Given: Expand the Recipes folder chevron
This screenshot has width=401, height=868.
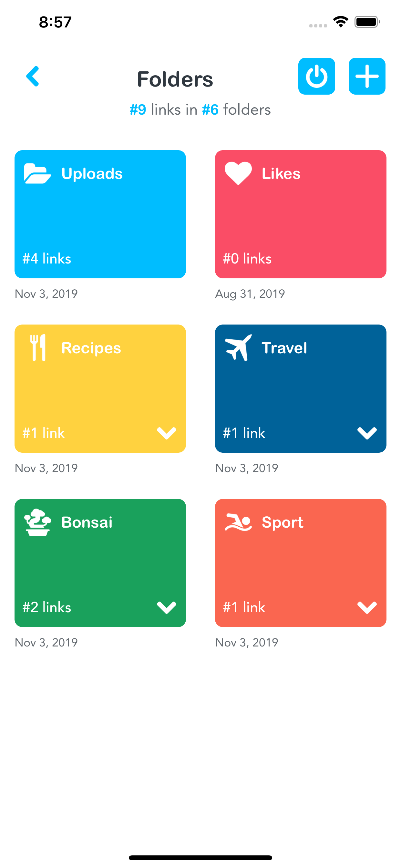Looking at the screenshot, I should pyautogui.click(x=167, y=433).
